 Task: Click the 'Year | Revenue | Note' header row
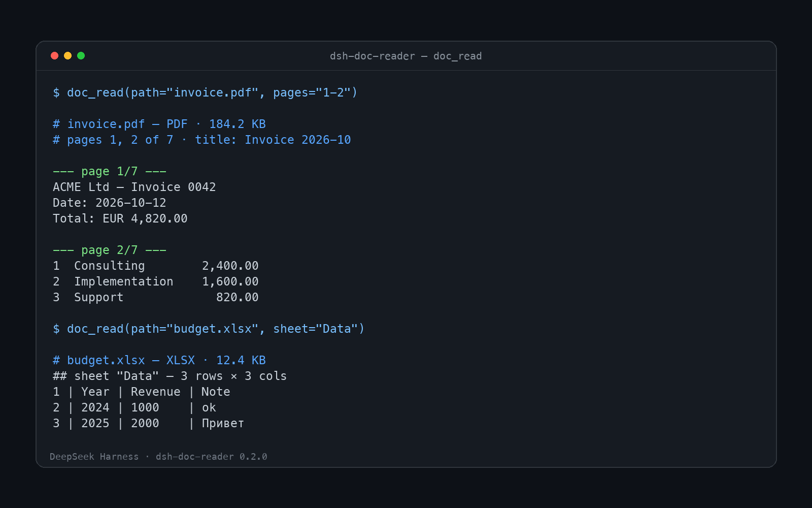click(x=142, y=392)
